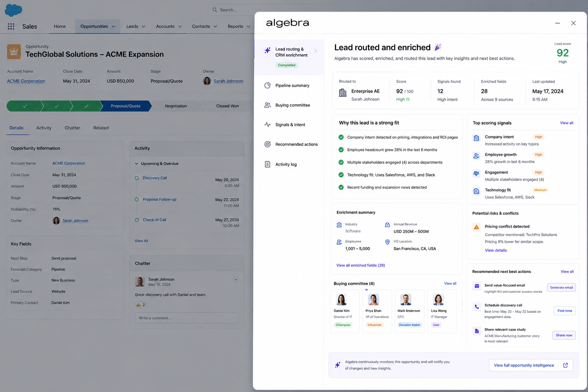Switch to the Chatter tab
This screenshot has width=588, height=392.
click(72, 128)
